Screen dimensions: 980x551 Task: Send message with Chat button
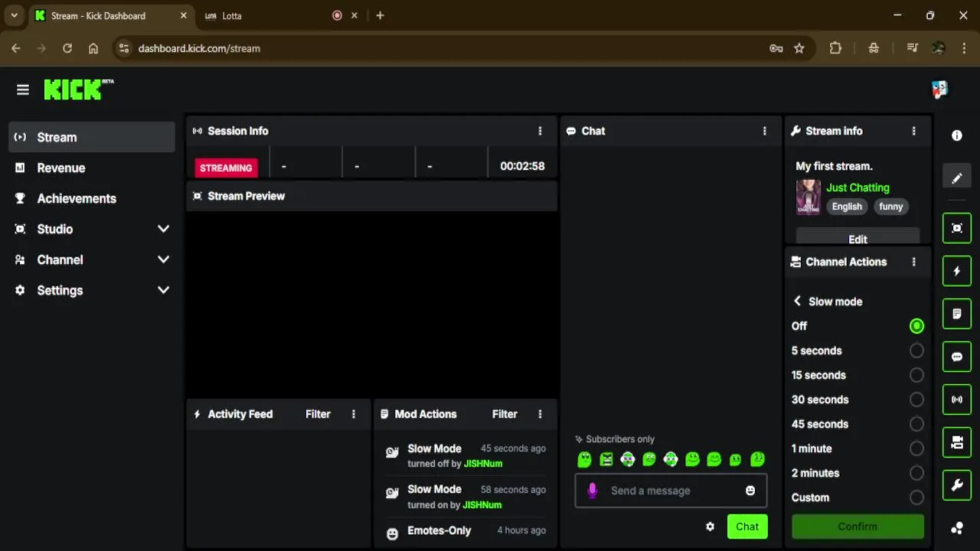pos(747,527)
